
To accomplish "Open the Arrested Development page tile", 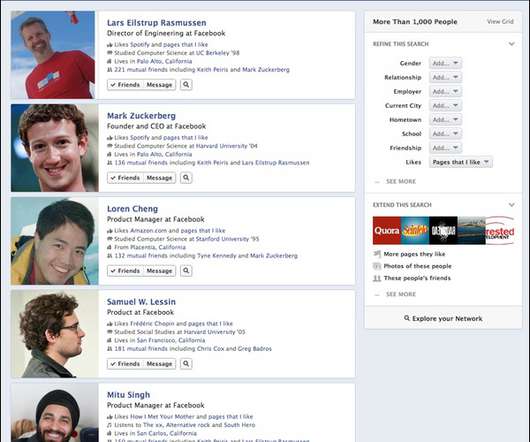I will tap(500, 230).
